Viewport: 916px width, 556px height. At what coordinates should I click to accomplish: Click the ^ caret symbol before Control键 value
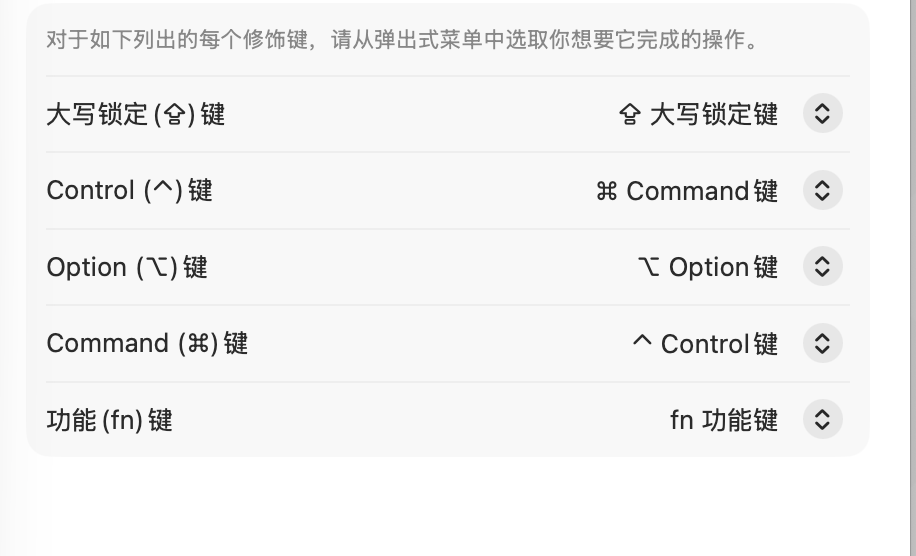(642, 340)
